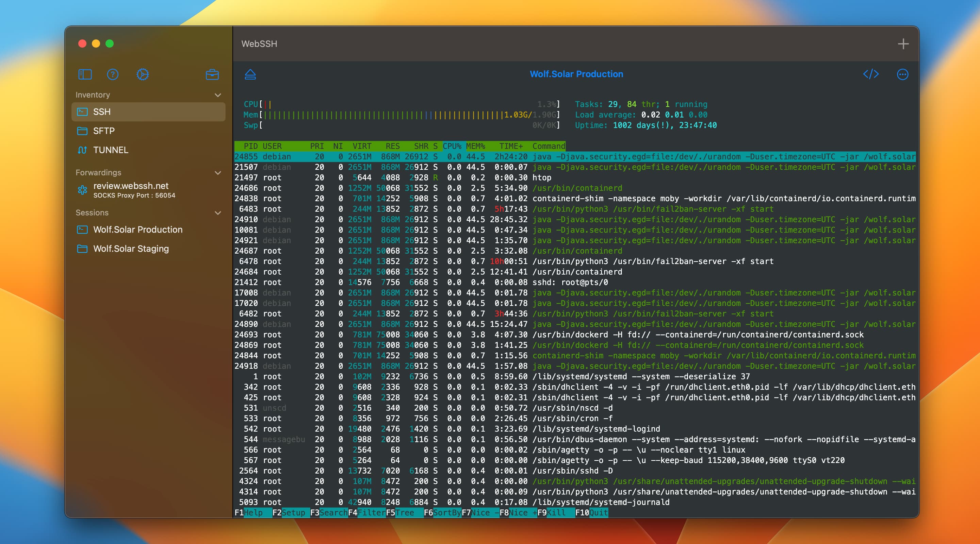Click the Swp usage meter bar
Screen dimensions: 980x544
pos(402,125)
